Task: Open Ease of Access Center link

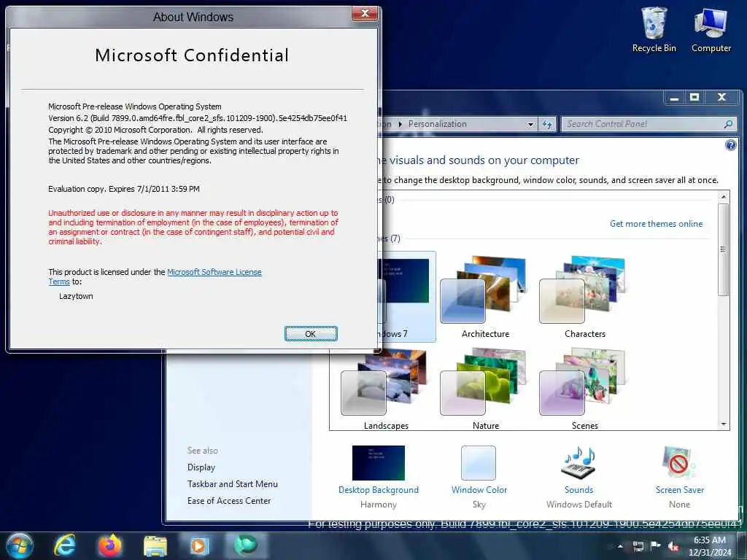Action: (x=228, y=501)
